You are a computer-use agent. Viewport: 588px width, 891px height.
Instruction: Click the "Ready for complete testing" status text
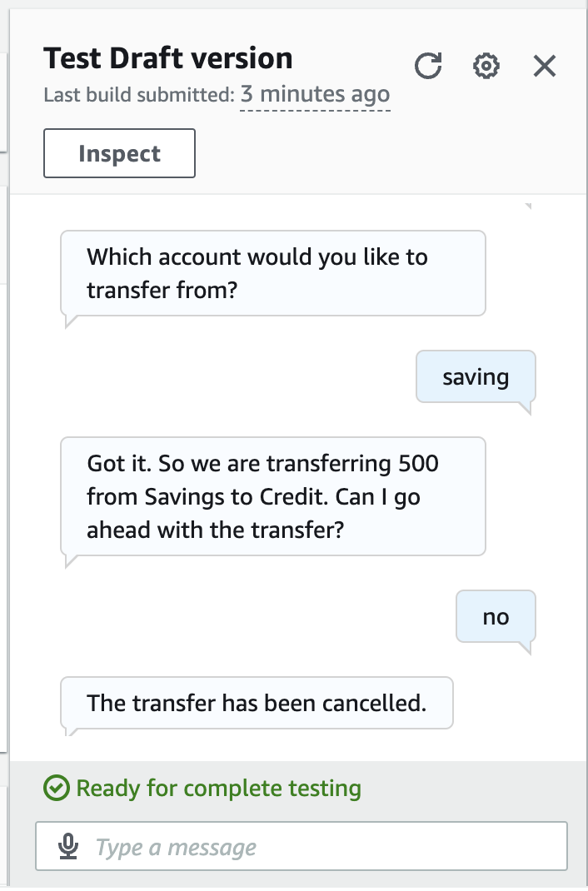(218, 789)
